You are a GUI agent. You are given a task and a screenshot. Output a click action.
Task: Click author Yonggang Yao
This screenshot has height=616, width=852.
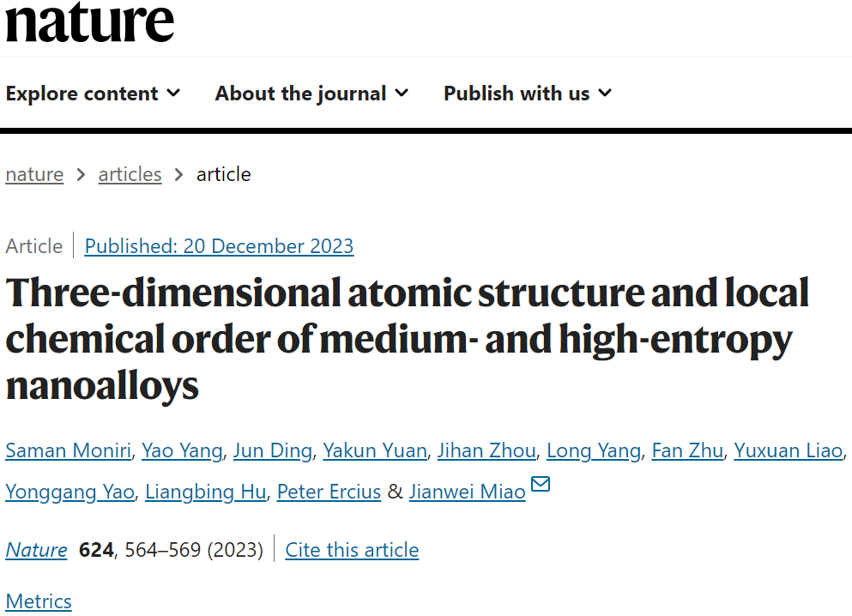70,492
